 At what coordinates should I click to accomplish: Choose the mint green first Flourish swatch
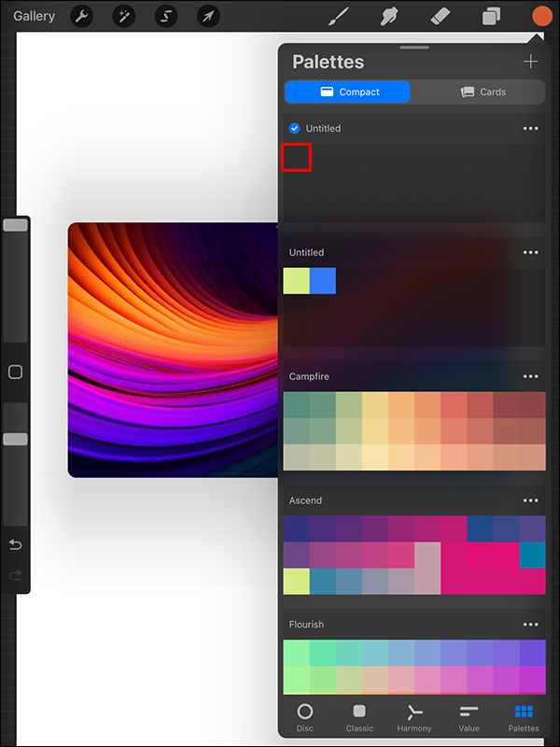point(296,653)
